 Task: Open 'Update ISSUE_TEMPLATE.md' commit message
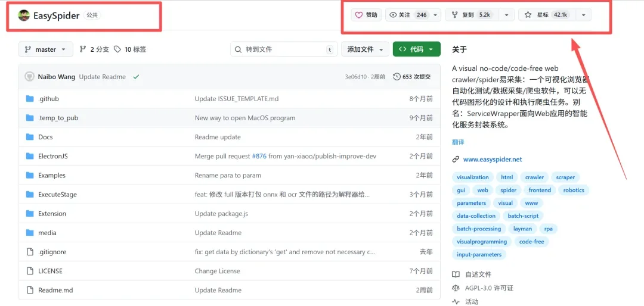237,99
